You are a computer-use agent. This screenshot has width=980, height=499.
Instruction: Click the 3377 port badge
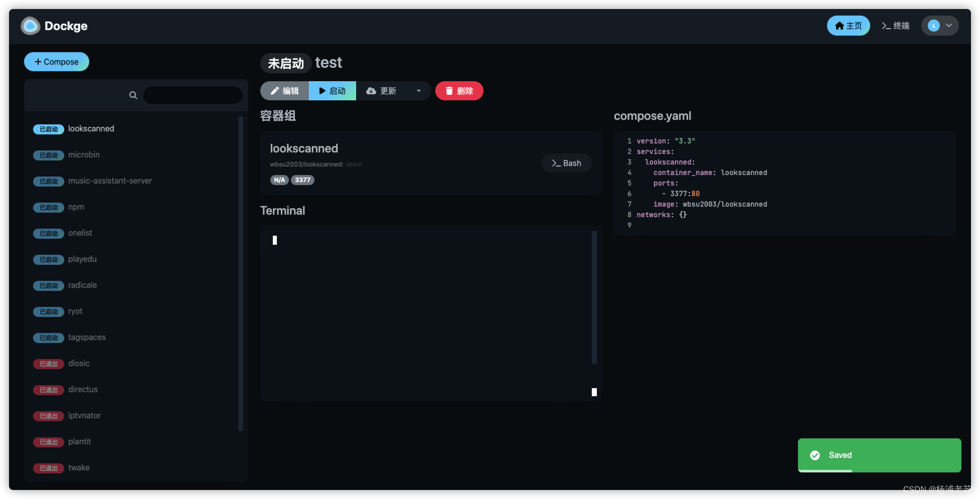point(302,180)
